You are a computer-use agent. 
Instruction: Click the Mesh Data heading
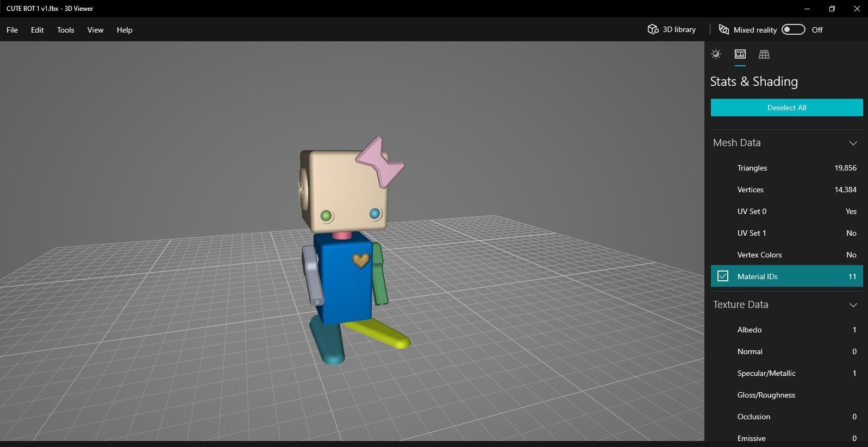(x=736, y=143)
